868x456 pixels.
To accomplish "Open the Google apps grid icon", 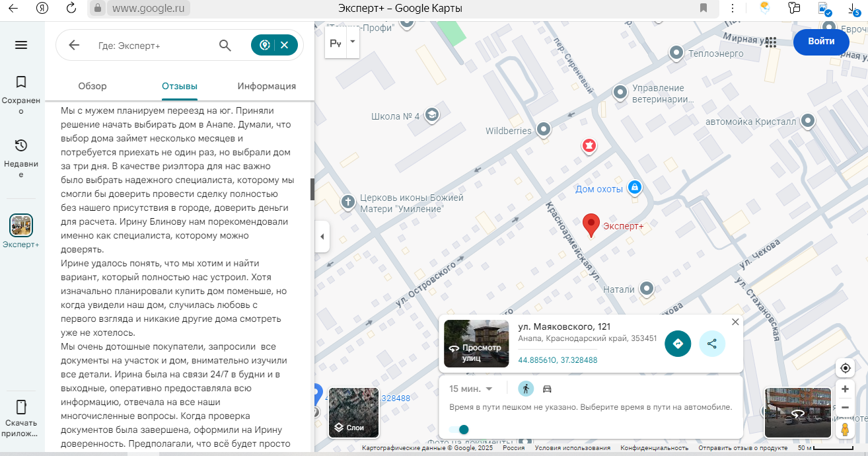I will (770, 42).
